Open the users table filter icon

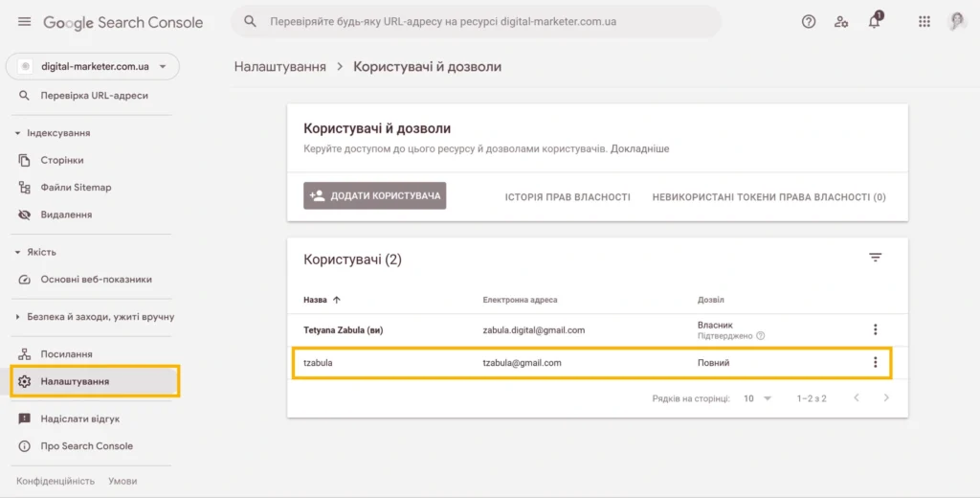[x=875, y=257]
